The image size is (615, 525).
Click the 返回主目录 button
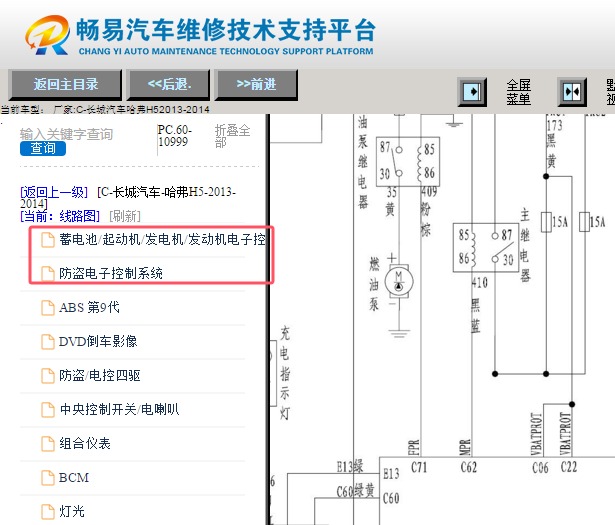(65, 84)
